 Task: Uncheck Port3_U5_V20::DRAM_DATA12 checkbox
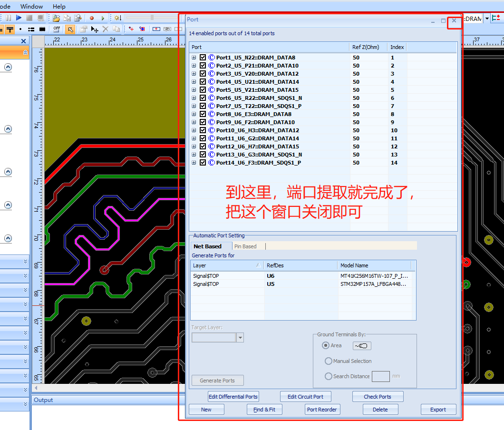coord(203,74)
